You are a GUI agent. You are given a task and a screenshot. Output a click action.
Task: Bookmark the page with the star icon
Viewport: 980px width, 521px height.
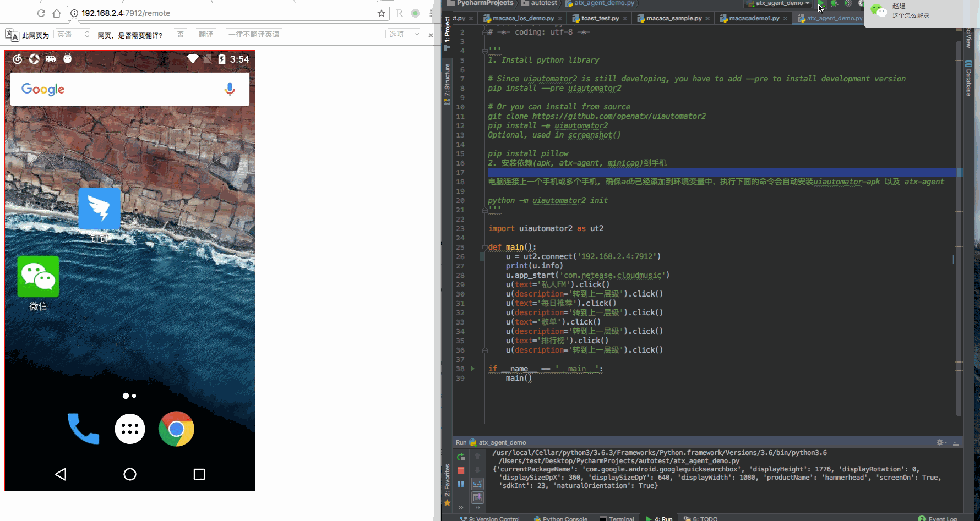(381, 13)
